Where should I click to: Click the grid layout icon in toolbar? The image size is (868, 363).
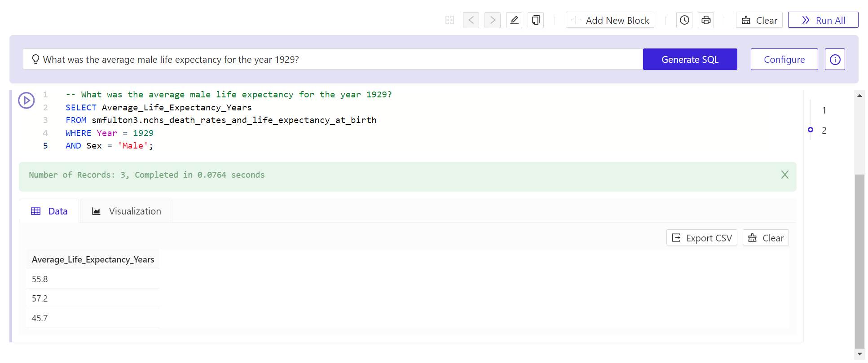[x=449, y=20]
